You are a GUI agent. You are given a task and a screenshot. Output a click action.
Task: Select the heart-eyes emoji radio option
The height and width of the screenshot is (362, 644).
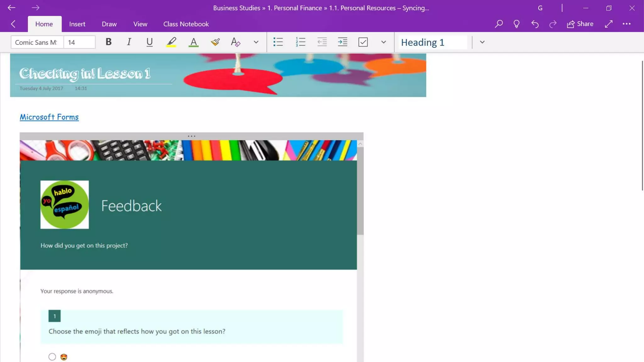click(x=52, y=357)
